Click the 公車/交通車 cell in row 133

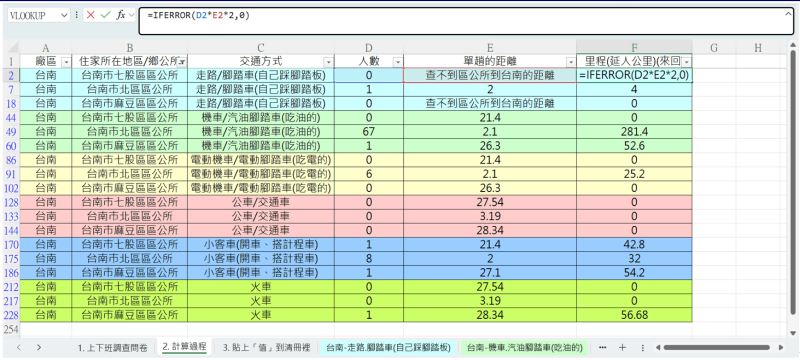pyautogui.click(x=261, y=216)
